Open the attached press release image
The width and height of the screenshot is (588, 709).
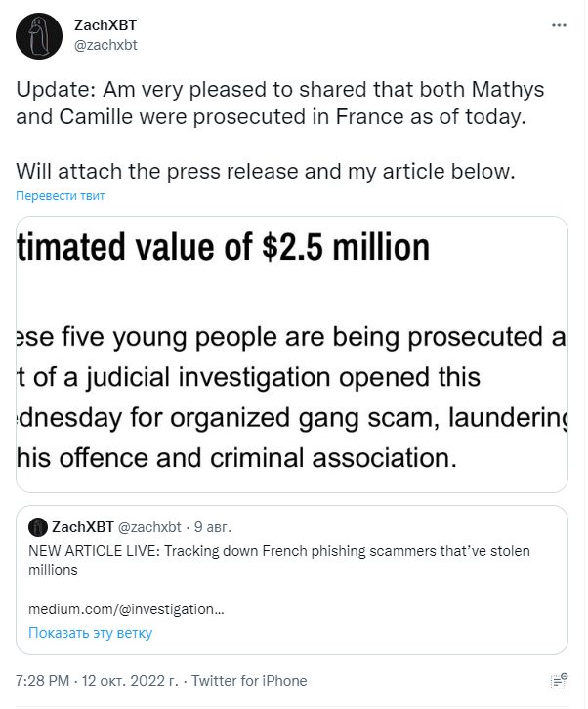click(x=292, y=354)
